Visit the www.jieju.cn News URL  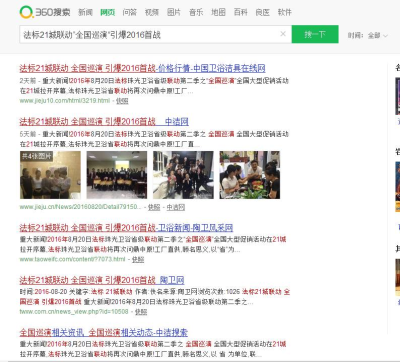(80, 207)
